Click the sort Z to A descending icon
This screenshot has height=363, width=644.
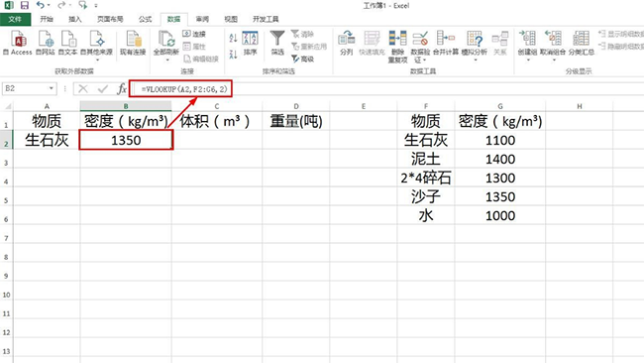pos(233,54)
